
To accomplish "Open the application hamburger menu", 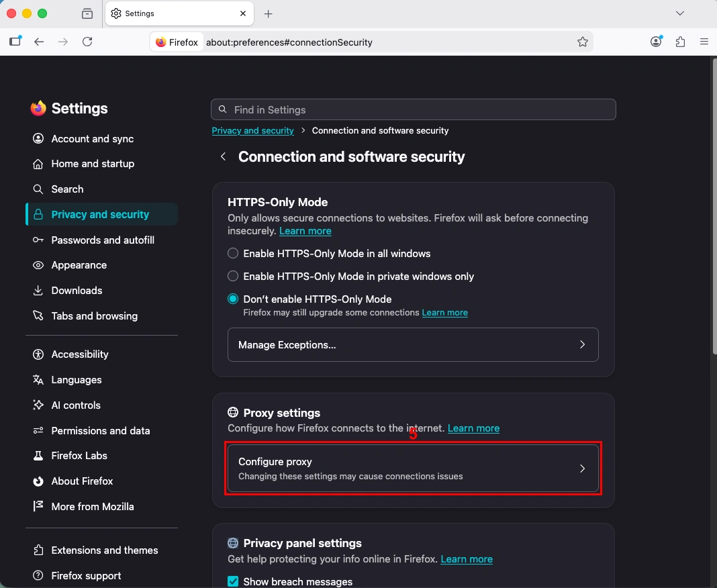I will 704,42.
